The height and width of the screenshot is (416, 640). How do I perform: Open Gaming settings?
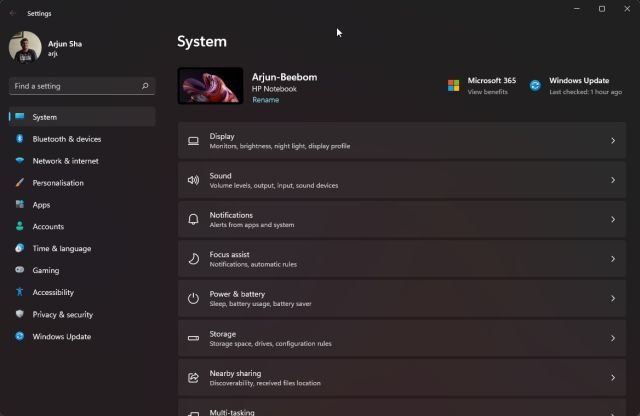click(82, 270)
